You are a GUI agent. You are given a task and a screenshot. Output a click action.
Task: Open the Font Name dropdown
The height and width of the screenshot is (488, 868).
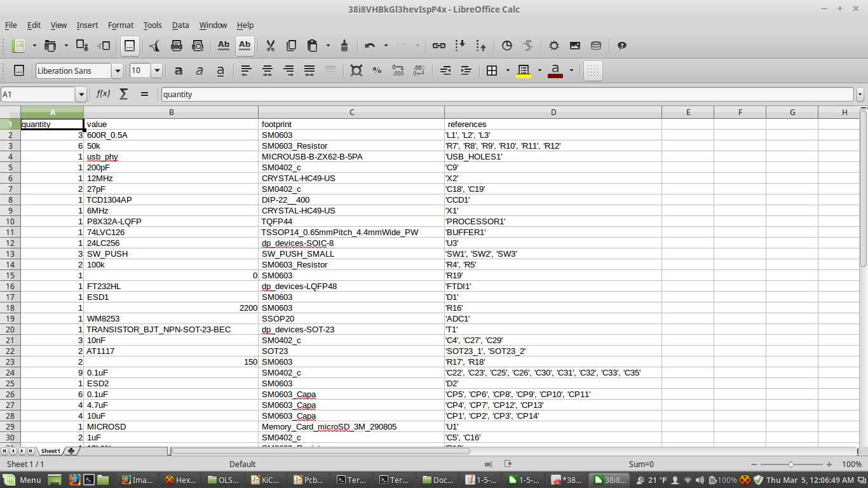pyautogui.click(x=117, y=71)
